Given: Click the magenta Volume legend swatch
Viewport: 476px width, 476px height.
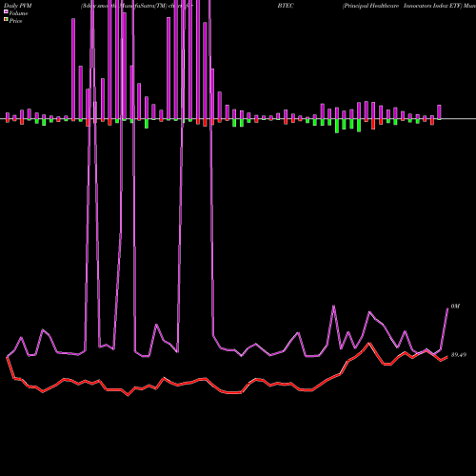Looking at the screenshot, I should click(x=6, y=11).
